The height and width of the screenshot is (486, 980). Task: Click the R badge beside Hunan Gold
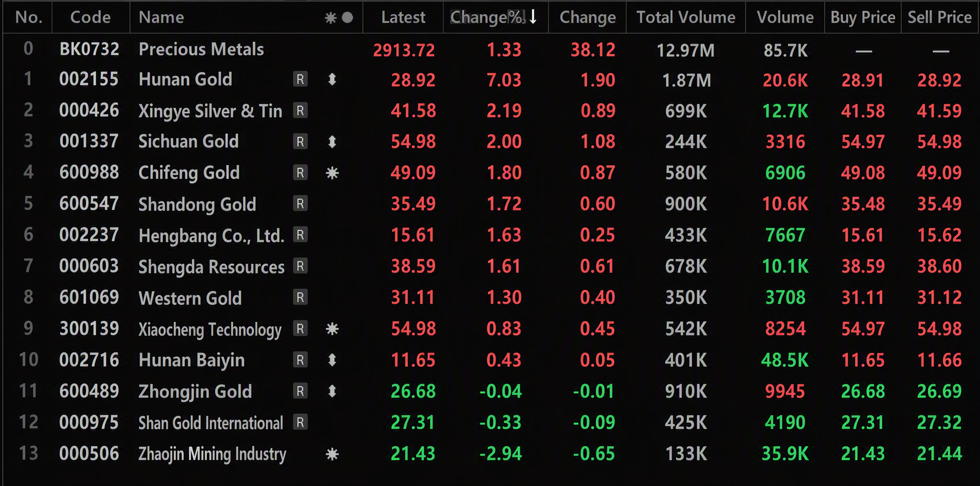(x=300, y=80)
